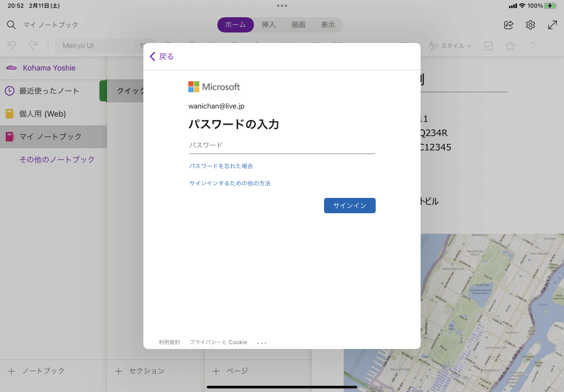Open the プライバシーと Cookie link
This screenshot has width=564, height=392.
218,342
